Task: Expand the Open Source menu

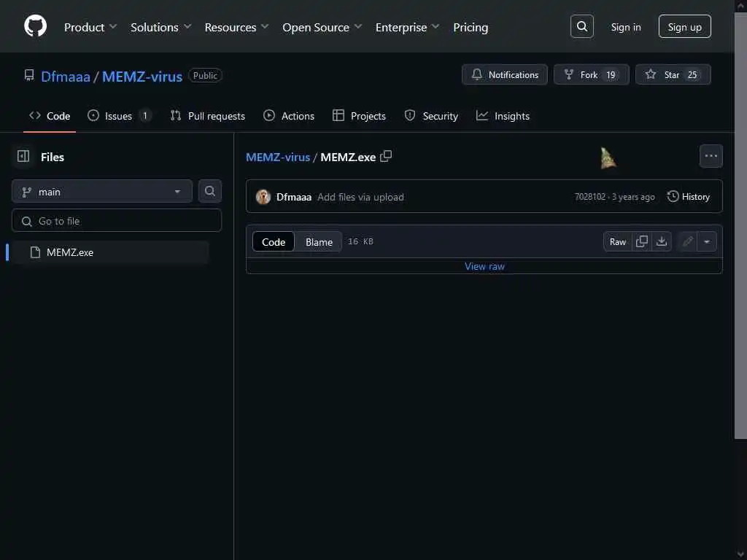Action: pos(322,27)
